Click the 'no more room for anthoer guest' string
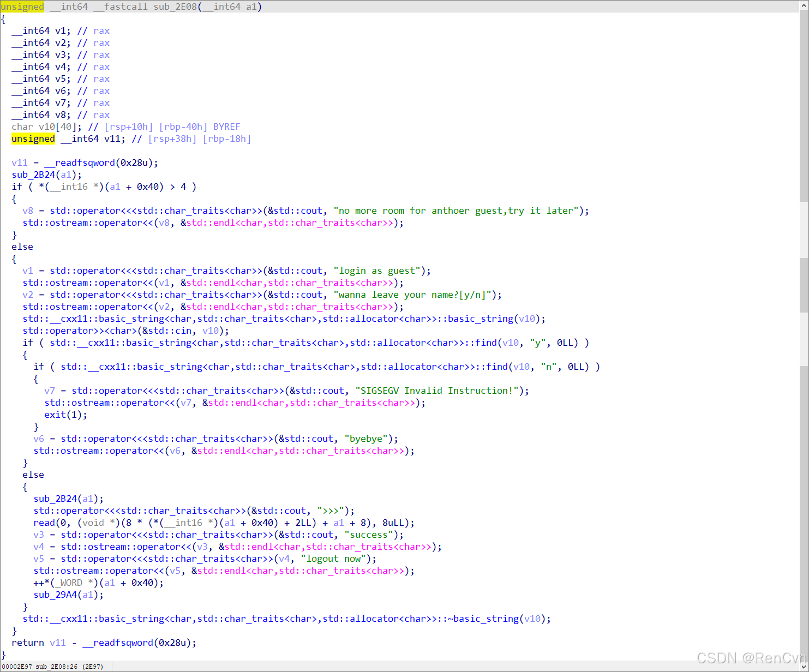The image size is (809, 672). coord(456,211)
